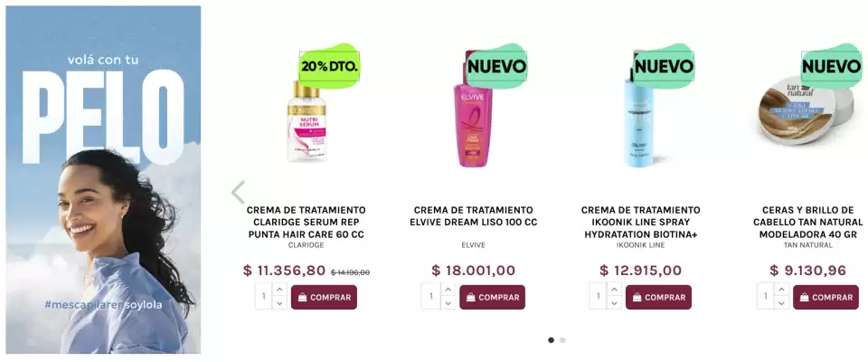This screenshot has width=868, height=362.
Task: Increase quantity for Elvive Dream Liso
Action: [x=448, y=290]
